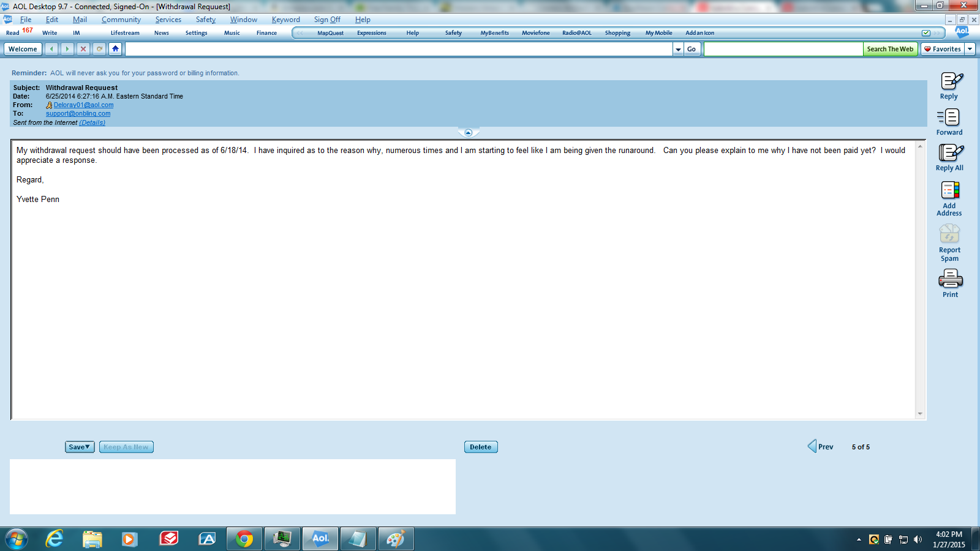Collapse the email header with the arrow
The image size is (980, 551).
coord(469,133)
